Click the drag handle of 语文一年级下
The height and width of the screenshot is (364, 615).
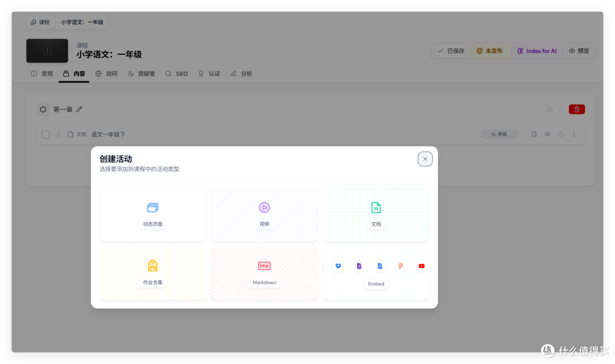click(59, 134)
